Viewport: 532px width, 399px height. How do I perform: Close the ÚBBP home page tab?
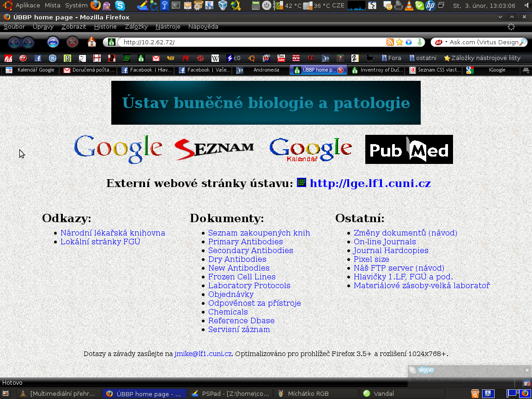tap(340, 70)
